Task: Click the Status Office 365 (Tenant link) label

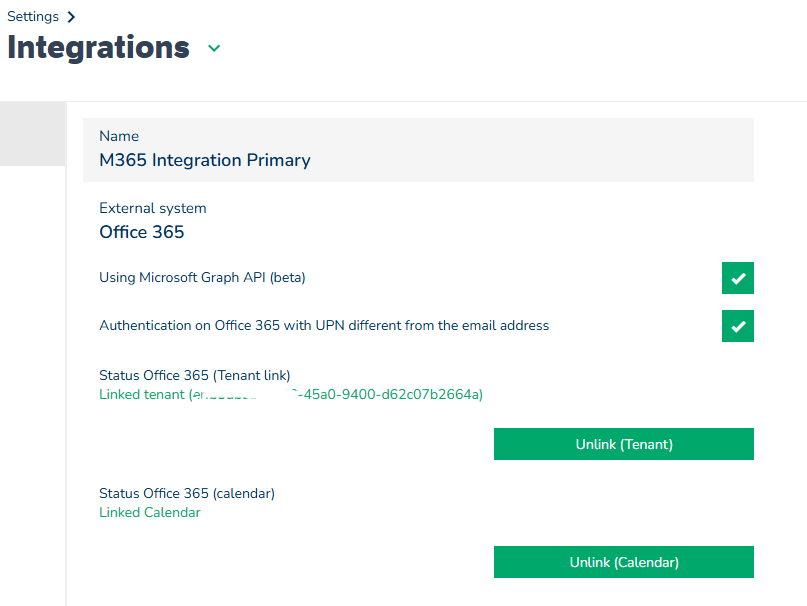Action: [x=194, y=375]
